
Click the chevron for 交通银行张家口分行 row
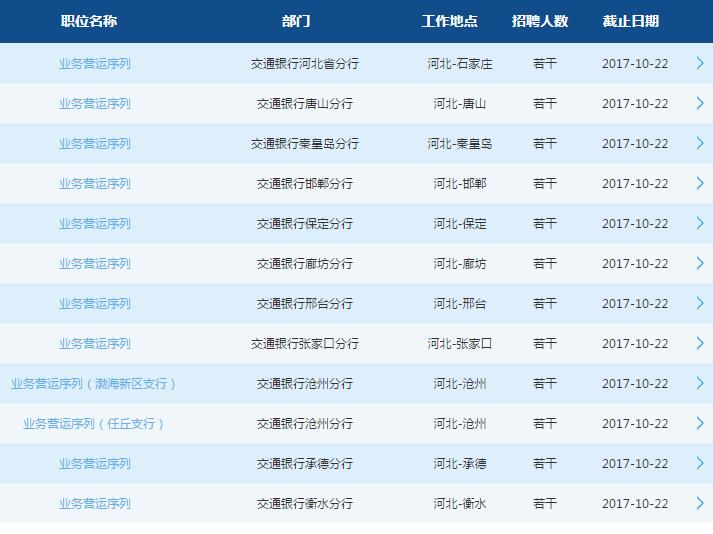700,343
